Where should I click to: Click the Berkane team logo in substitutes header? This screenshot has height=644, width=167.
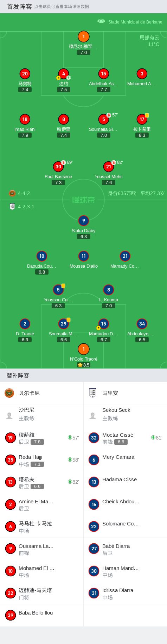coord(9,393)
